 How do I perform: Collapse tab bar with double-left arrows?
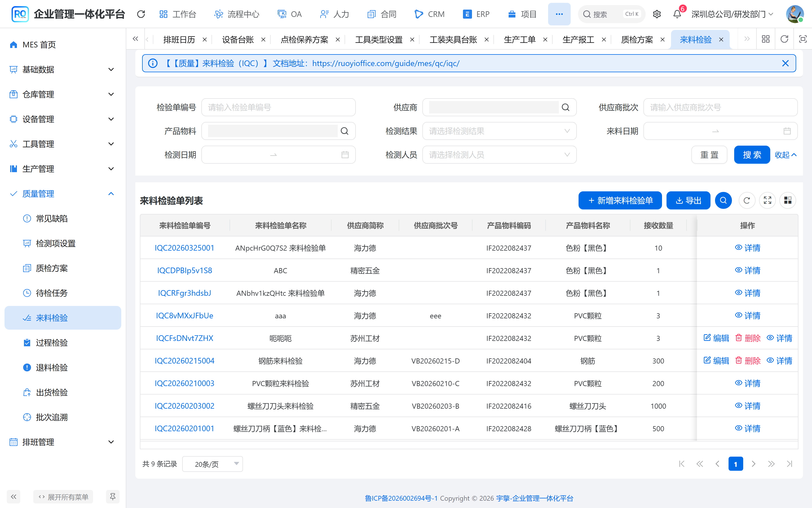(x=135, y=39)
